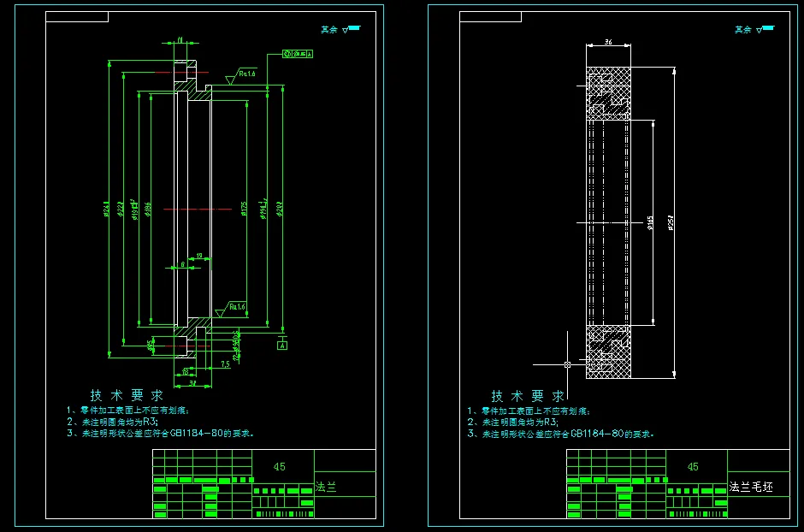Select the GB1184-80 note on the 法兰 sheet
Screen dimensions: 804x532
point(160,433)
